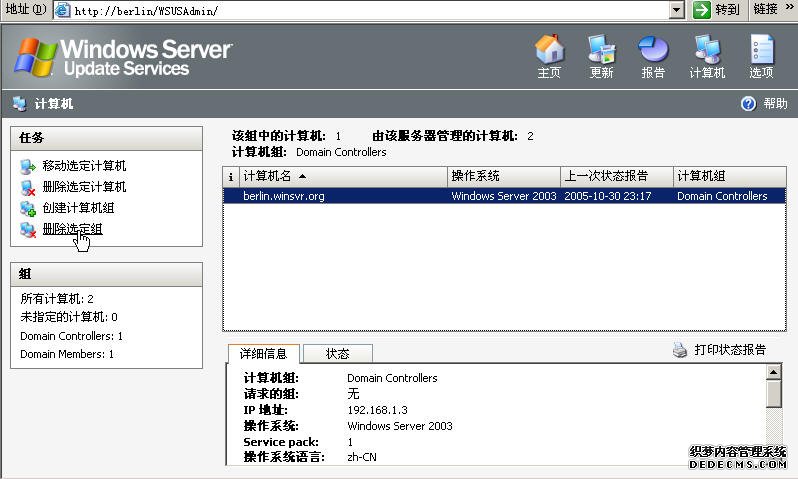Select Domain Controllers: 1 group in sidebar
The height and width of the screenshot is (479, 798).
tap(71, 336)
